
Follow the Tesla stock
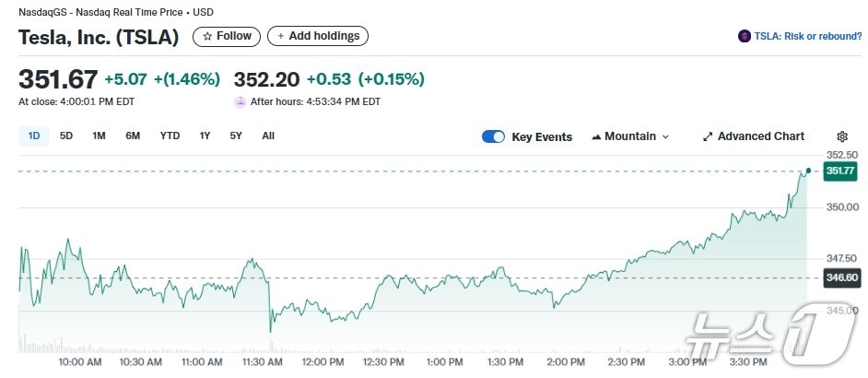(x=226, y=36)
